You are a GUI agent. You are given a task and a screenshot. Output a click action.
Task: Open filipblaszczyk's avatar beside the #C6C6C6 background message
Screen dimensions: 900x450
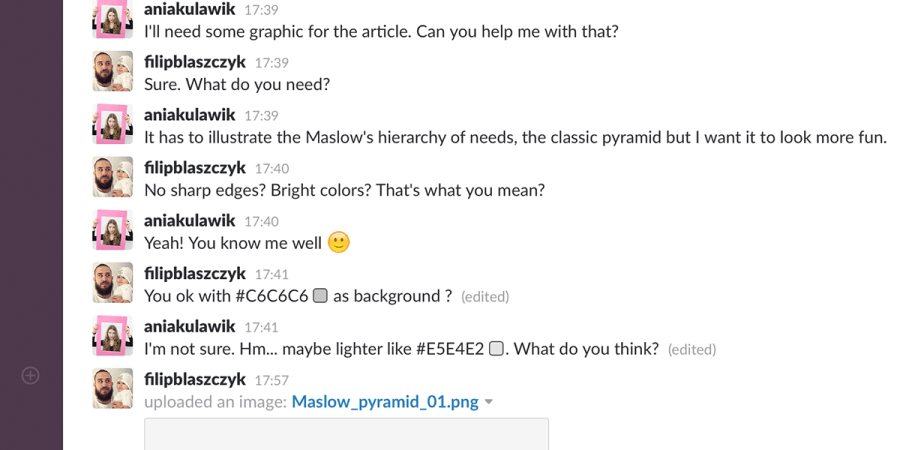pos(112,283)
